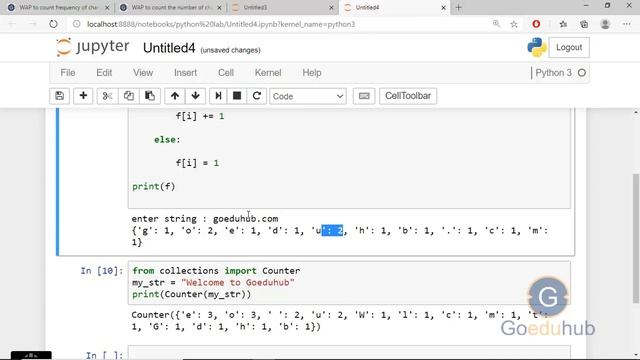
Task: Click the 'print(f)' line in code cell
Action: pos(153,187)
